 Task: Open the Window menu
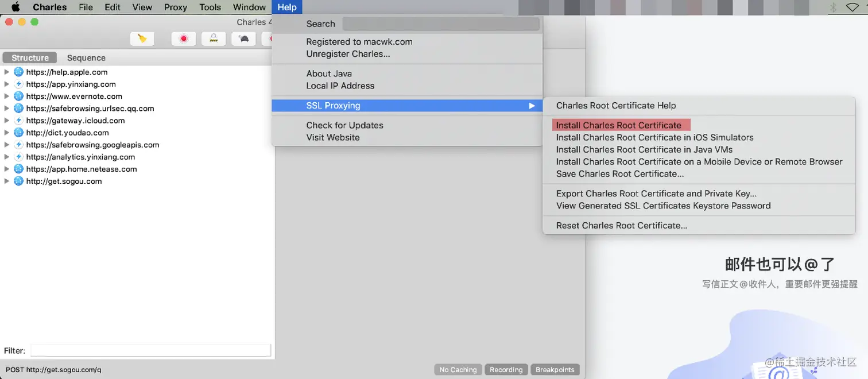(x=249, y=7)
